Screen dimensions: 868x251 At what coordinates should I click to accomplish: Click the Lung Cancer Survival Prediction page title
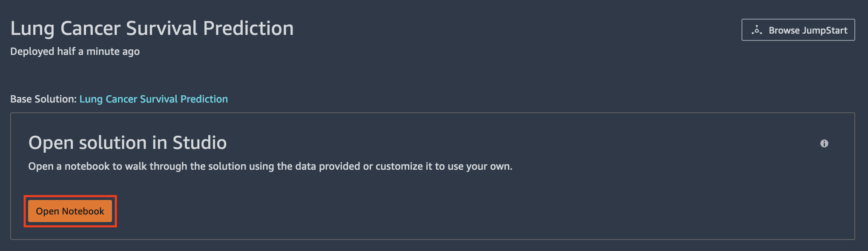pos(152,29)
